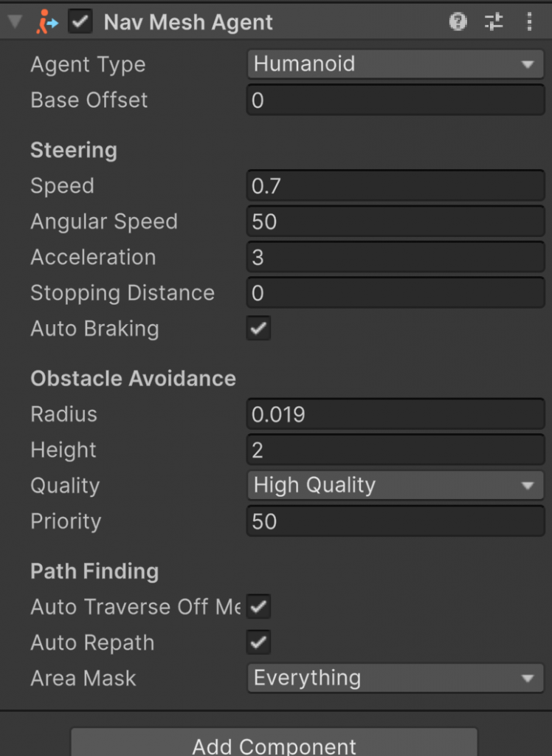Click the Nav Mesh Agent component icon
Viewport: 552px width, 756px height.
pos(46,22)
